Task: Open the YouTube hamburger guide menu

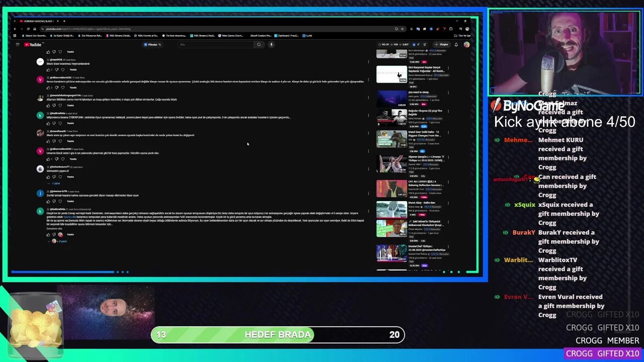Action: point(17,45)
